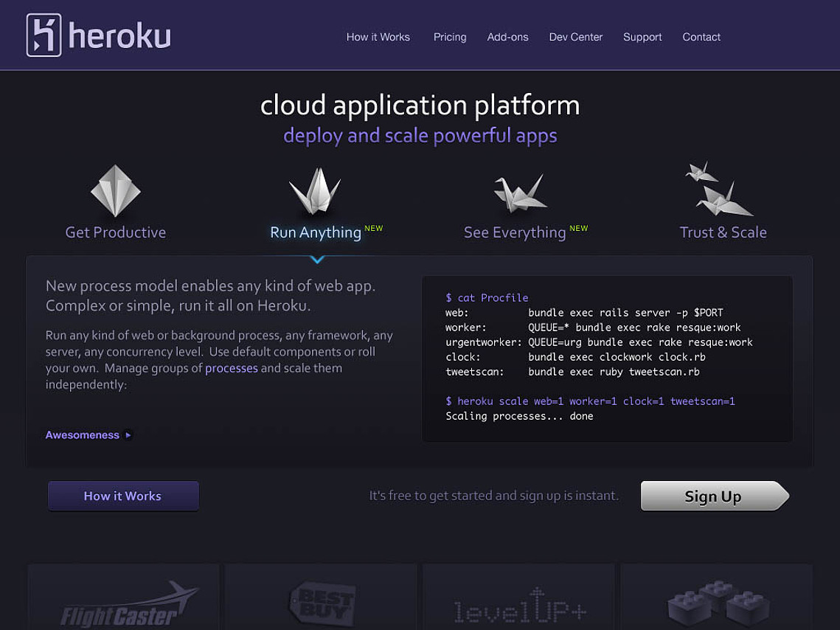Click the 'urgentworker:' Procfile row
840x630 pixels.
pyautogui.click(x=599, y=342)
